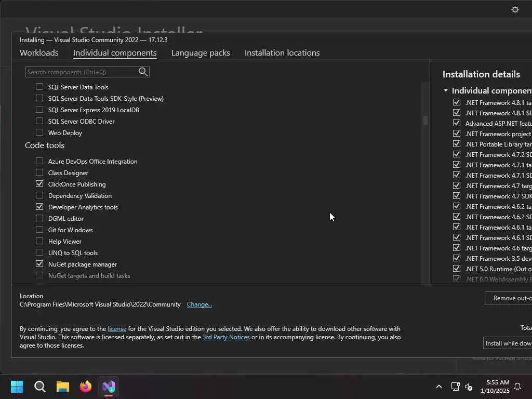Viewport: 532px width, 399px height.
Task: Check Git for Windows
Action: (x=39, y=230)
